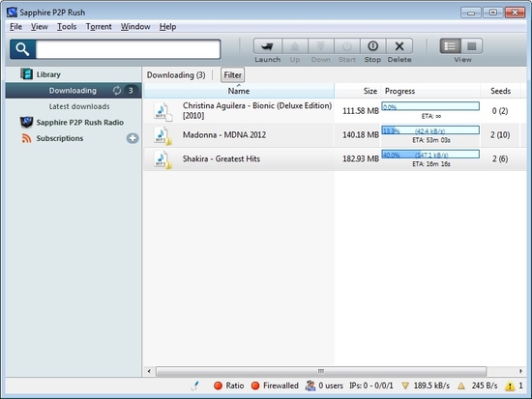
Task: Stop the selected torrent
Action: (x=372, y=46)
